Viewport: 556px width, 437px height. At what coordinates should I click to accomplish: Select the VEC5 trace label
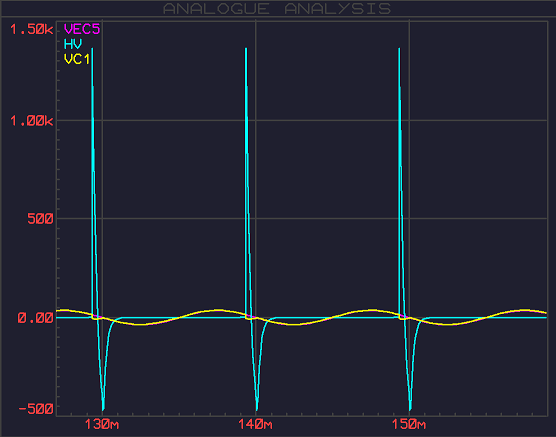82,29
